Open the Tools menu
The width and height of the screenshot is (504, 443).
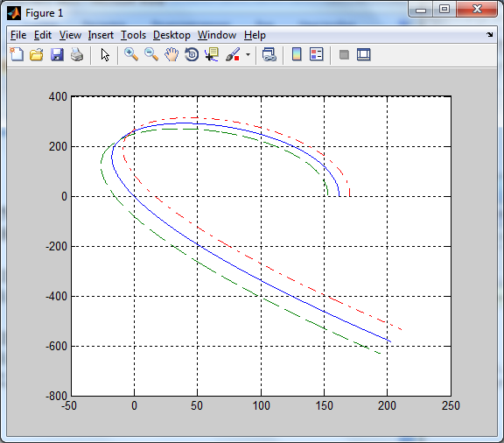[x=133, y=35]
